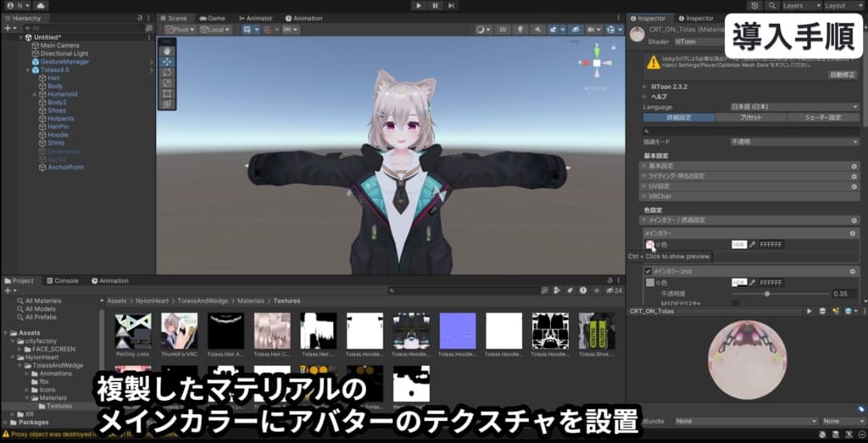
Task: Open the Layout dropdown
Action: pyautogui.click(x=842, y=6)
